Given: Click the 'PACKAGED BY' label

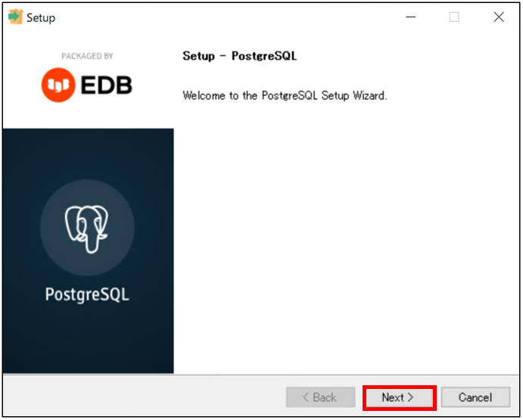Looking at the screenshot, I should click(87, 56).
